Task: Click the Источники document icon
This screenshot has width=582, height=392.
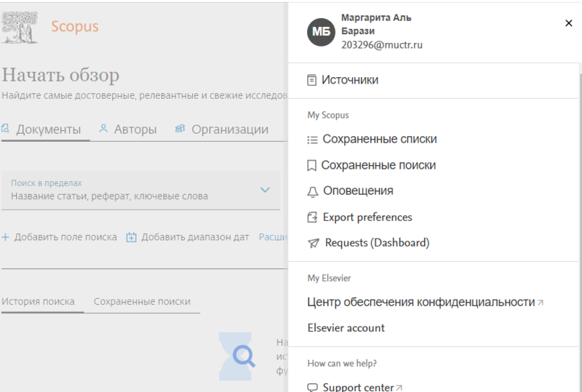Action: tap(312, 80)
